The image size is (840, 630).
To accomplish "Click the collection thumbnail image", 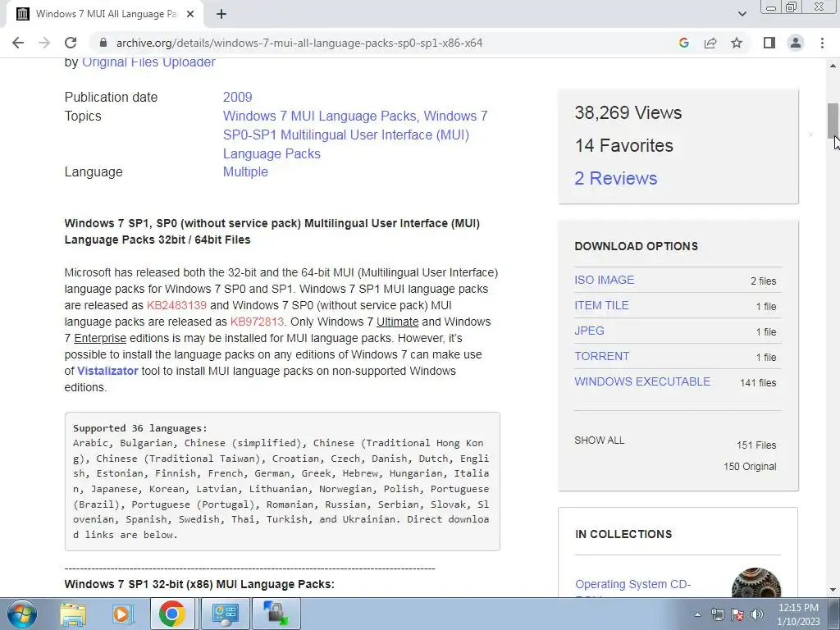I will point(756,583).
